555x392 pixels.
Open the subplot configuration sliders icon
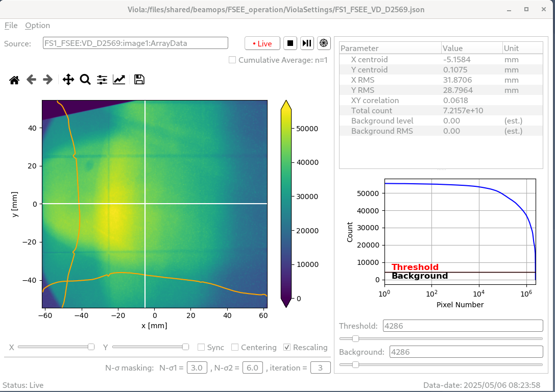click(102, 80)
